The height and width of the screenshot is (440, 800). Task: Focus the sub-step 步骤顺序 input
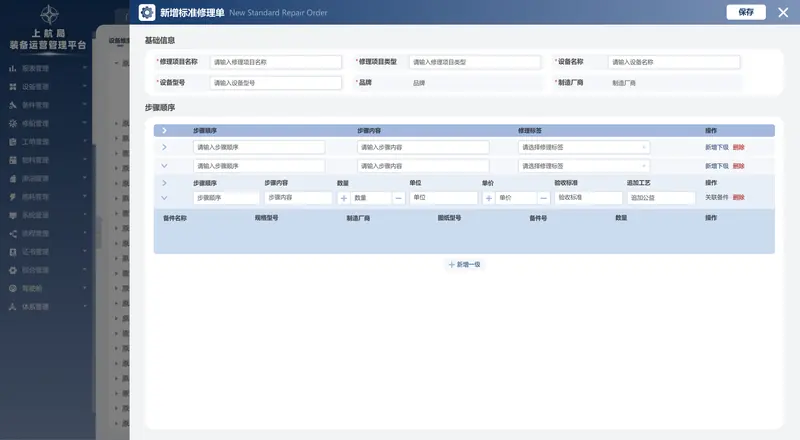tap(227, 198)
